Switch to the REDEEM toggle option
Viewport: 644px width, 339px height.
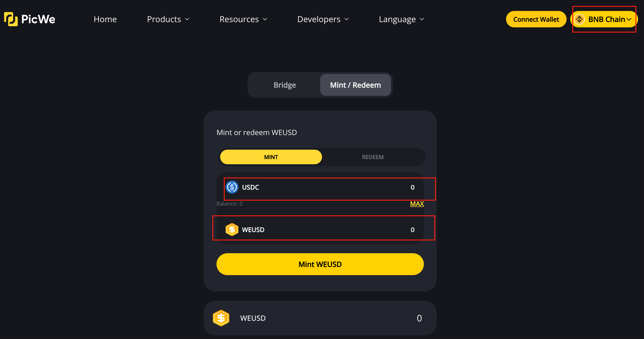[x=372, y=157]
